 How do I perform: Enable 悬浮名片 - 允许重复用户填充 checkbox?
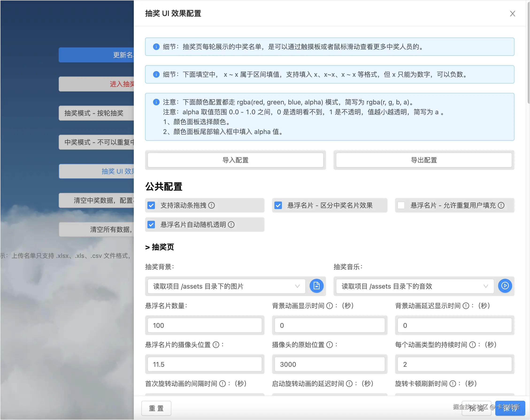click(x=401, y=205)
